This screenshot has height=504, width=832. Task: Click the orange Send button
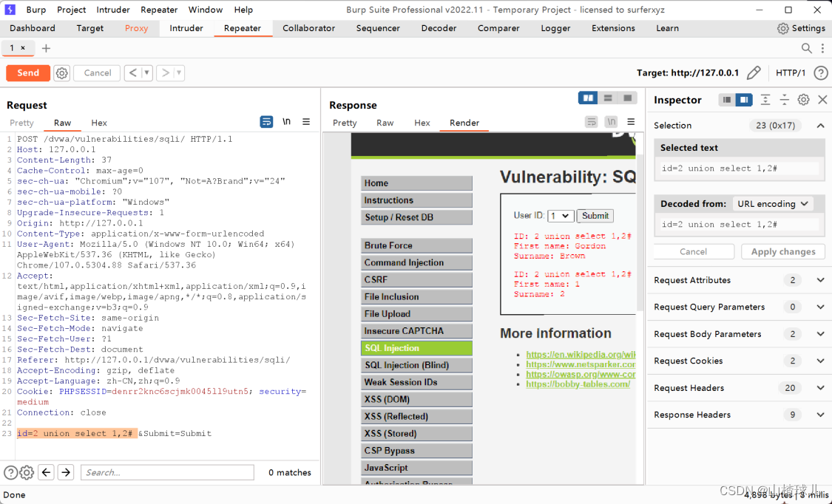pyautogui.click(x=28, y=73)
